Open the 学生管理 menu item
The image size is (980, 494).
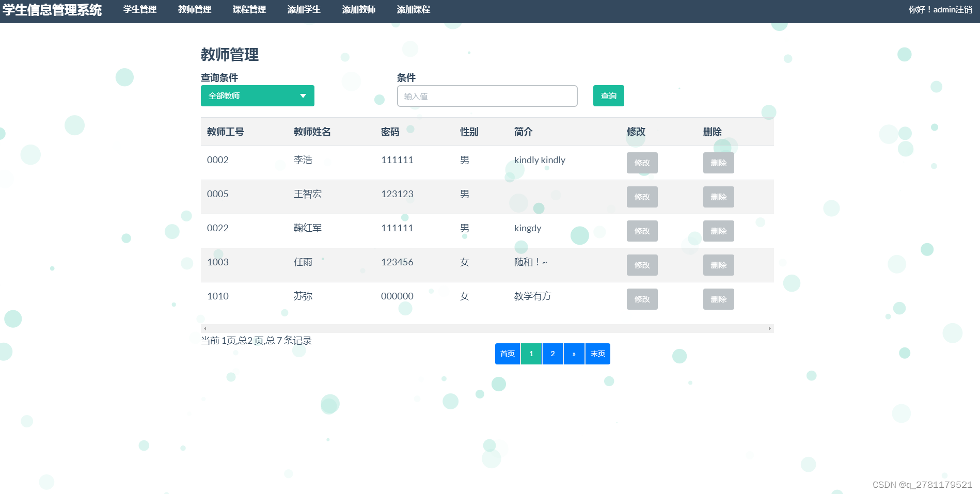(x=140, y=10)
